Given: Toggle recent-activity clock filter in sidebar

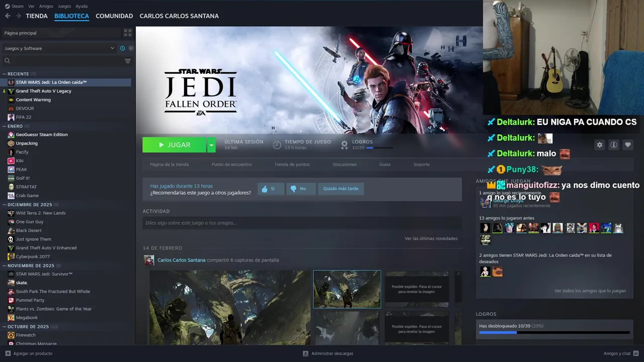Looking at the screenshot, I should pyautogui.click(x=122, y=48).
